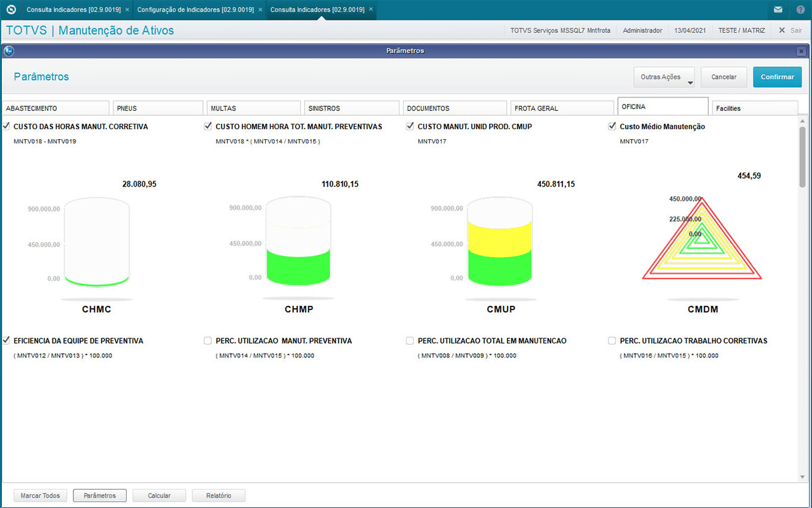Click the Parâmetros window title bar icon

(8, 51)
